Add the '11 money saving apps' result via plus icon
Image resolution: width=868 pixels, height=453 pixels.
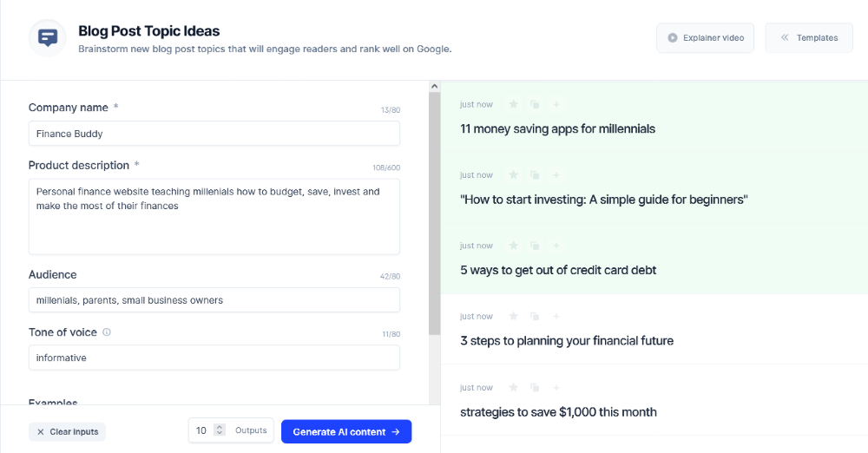tap(556, 104)
